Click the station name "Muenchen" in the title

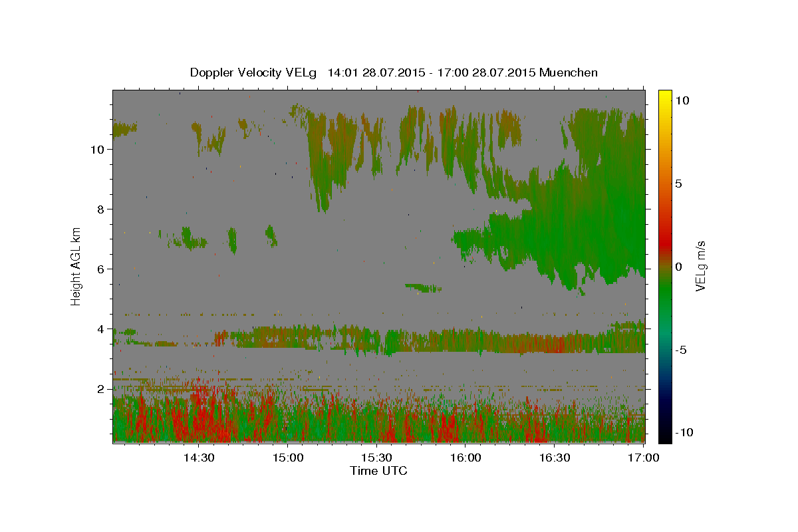pyautogui.click(x=569, y=72)
